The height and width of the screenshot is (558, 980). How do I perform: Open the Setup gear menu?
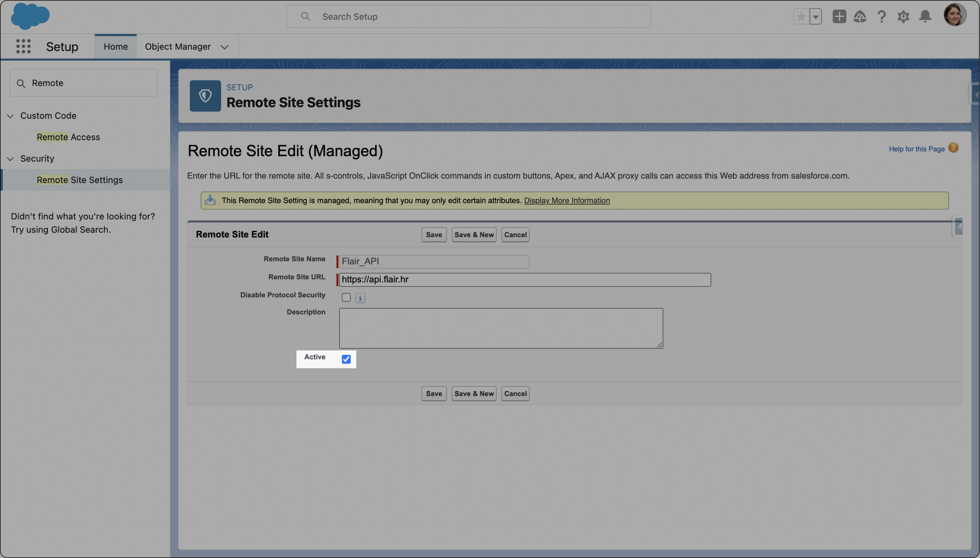[903, 16]
